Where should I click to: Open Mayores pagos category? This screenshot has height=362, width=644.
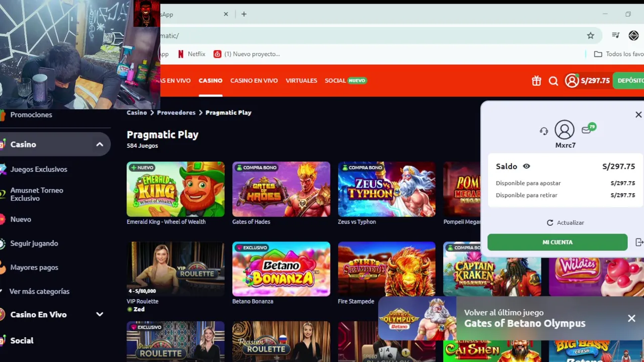(x=34, y=267)
